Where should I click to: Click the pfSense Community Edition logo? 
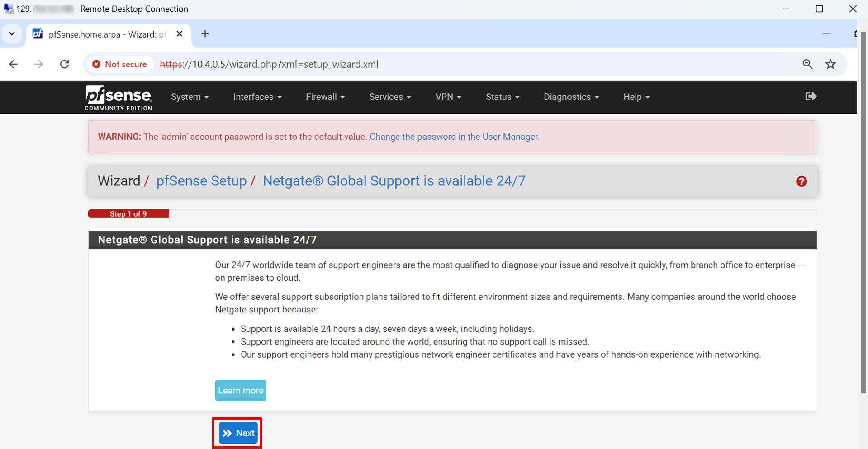pyautogui.click(x=119, y=98)
